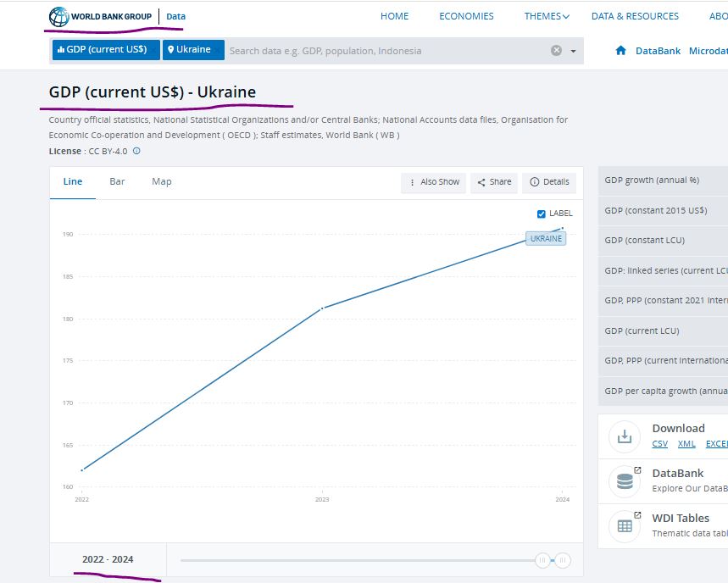Click the UKRAINE series label on chart
Screen dimensions: 728x583
click(x=546, y=239)
